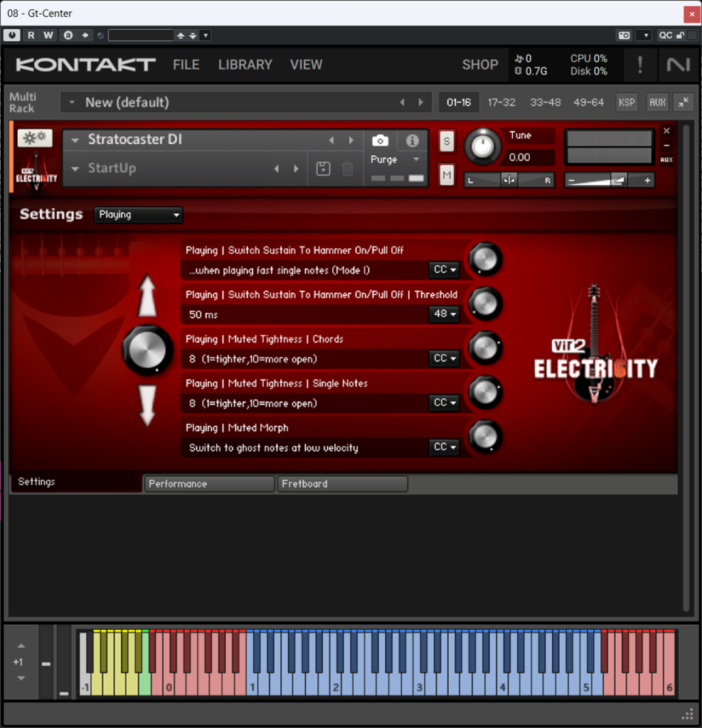
Task: Click the delete snapshot trash icon
Action: pyautogui.click(x=347, y=168)
